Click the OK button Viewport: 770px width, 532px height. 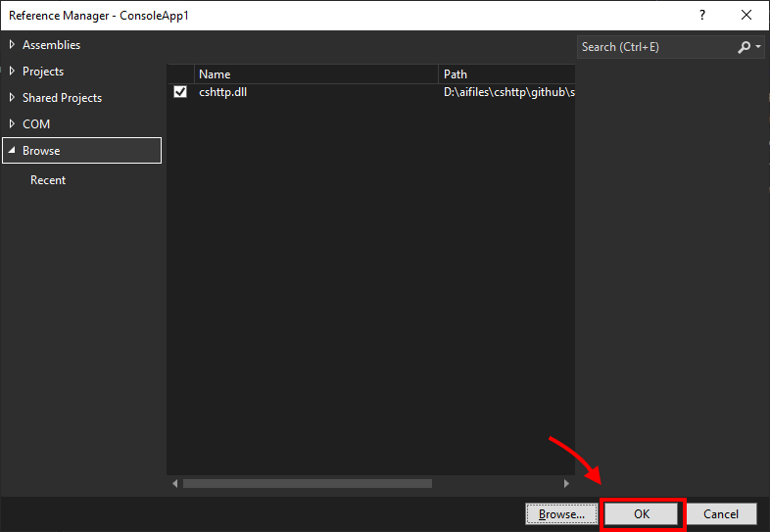coord(642,513)
